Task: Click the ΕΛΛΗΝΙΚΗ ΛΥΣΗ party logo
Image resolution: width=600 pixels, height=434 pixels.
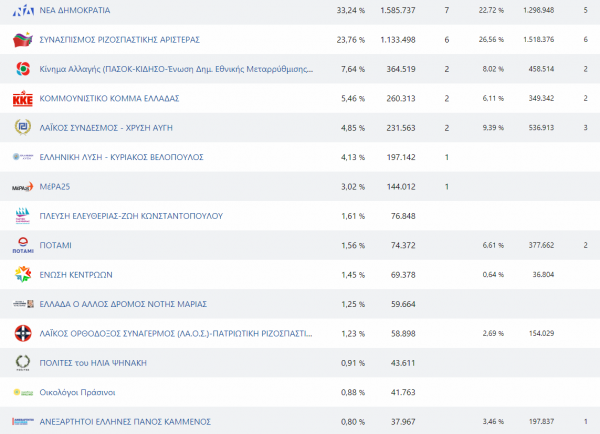Action: tap(22, 157)
